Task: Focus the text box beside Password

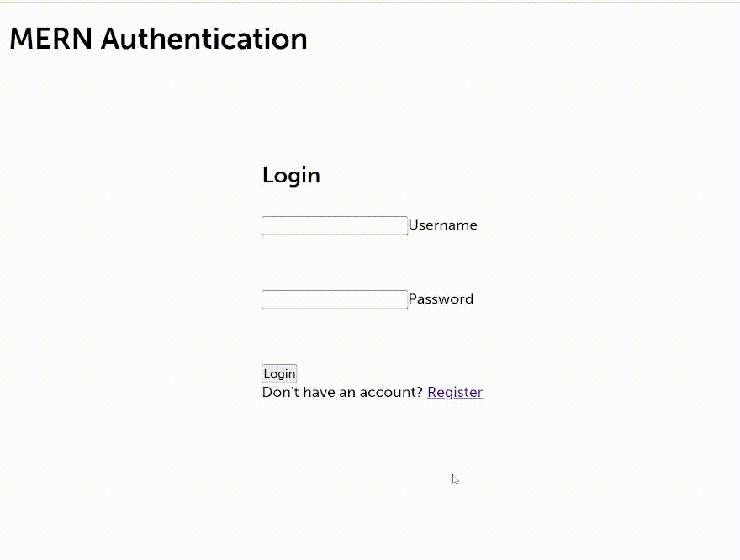Action: click(335, 299)
